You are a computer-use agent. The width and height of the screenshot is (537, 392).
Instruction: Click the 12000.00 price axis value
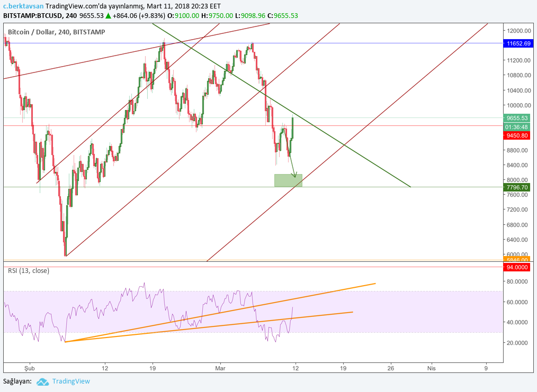[519, 31]
